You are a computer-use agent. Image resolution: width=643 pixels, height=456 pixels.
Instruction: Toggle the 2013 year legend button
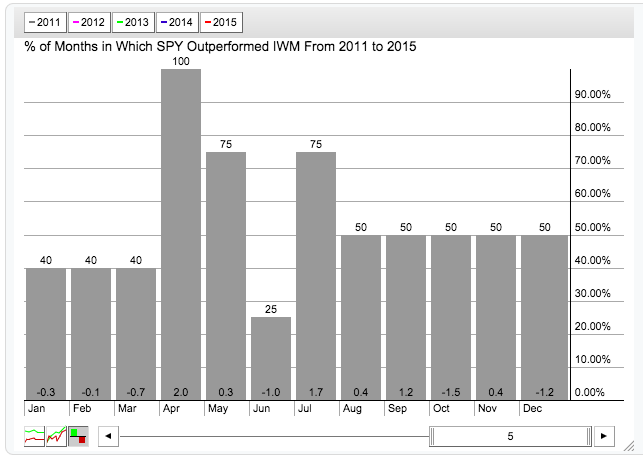[x=133, y=22]
